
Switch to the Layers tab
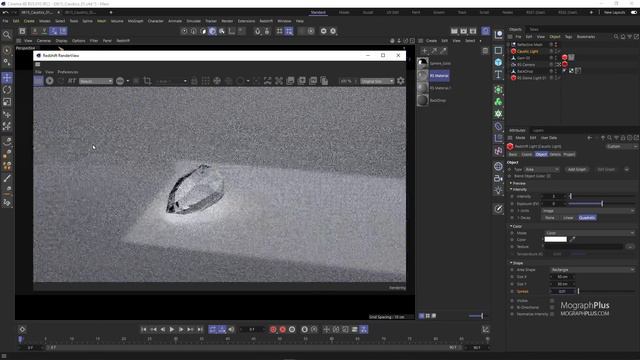[x=538, y=131]
